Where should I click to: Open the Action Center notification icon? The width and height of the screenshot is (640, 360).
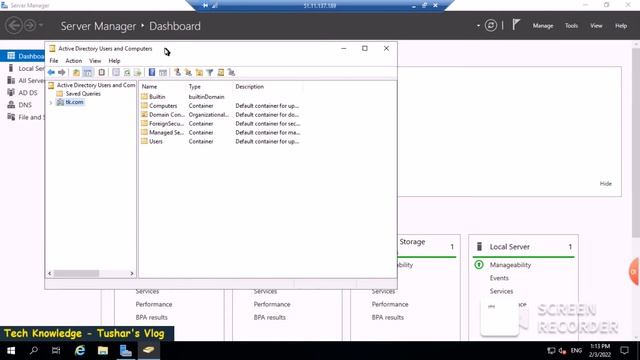[624, 351]
